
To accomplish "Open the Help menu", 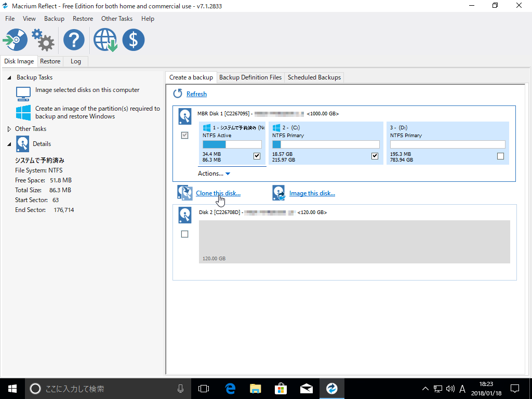I will point(148,19).
